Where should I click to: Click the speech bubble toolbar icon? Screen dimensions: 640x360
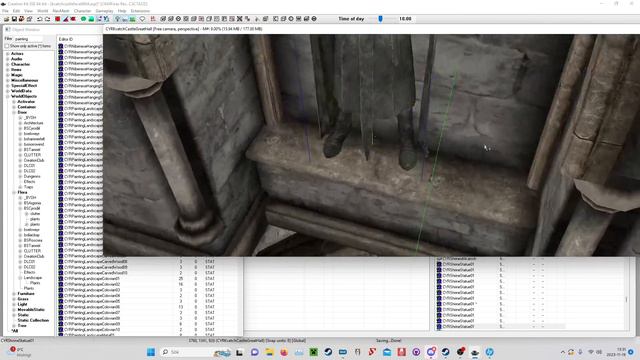pos(142,19)
